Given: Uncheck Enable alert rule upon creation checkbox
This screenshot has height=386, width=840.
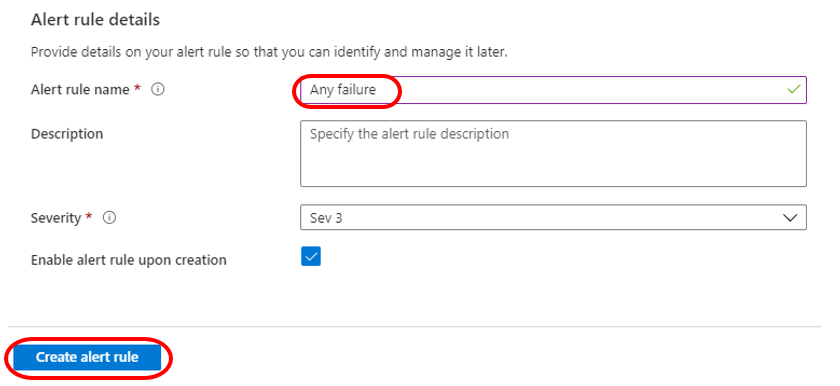Looking at the screenshot, I should coord(311,257).
